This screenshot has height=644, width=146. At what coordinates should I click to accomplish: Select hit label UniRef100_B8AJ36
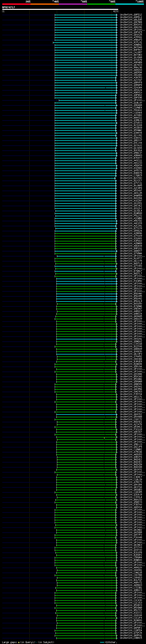(131, 67)
